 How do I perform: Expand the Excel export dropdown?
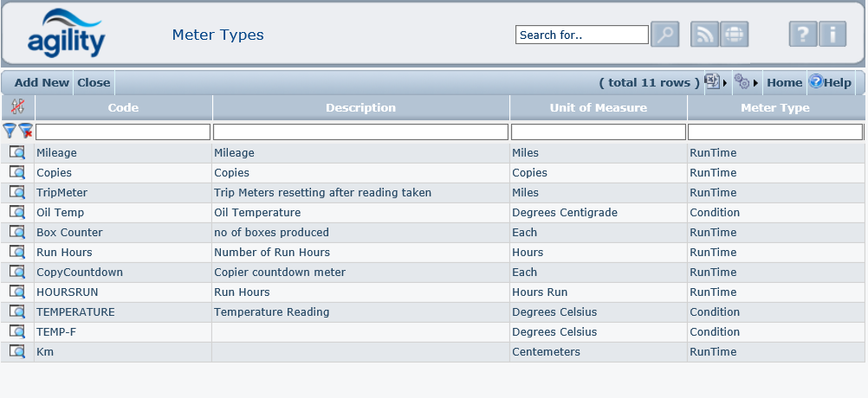tap(715, 82)
